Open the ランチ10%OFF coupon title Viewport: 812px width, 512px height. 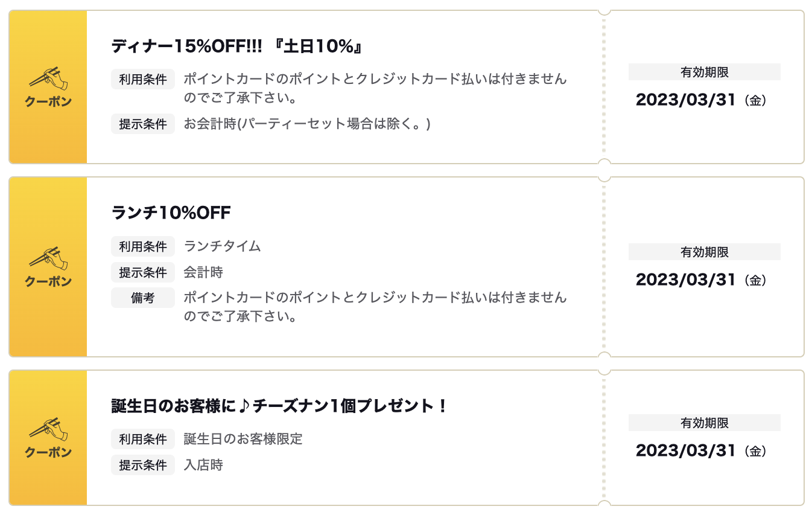[171, 213]
